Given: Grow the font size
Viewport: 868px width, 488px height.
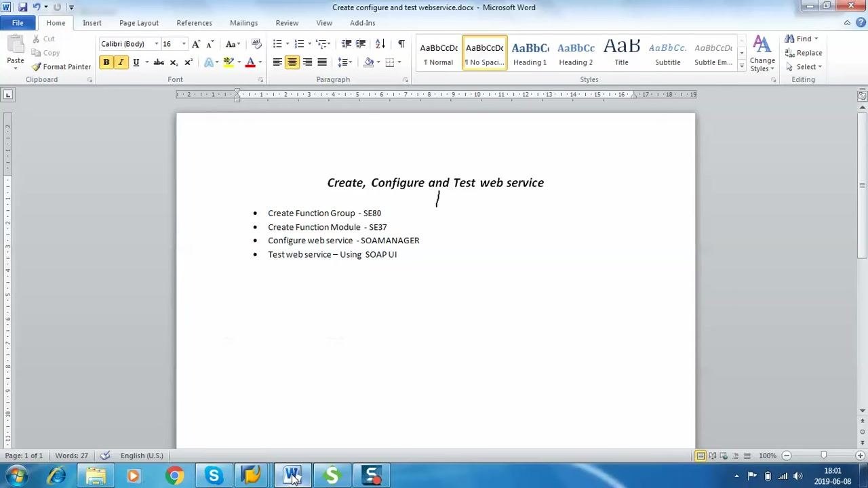Looking at the screenshot, I should coord(196,44).
